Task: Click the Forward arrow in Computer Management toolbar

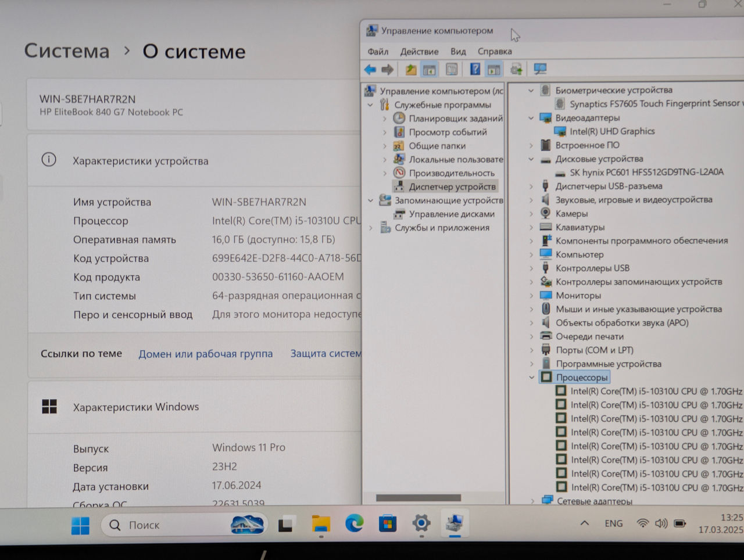Action: tap(388, 70)
